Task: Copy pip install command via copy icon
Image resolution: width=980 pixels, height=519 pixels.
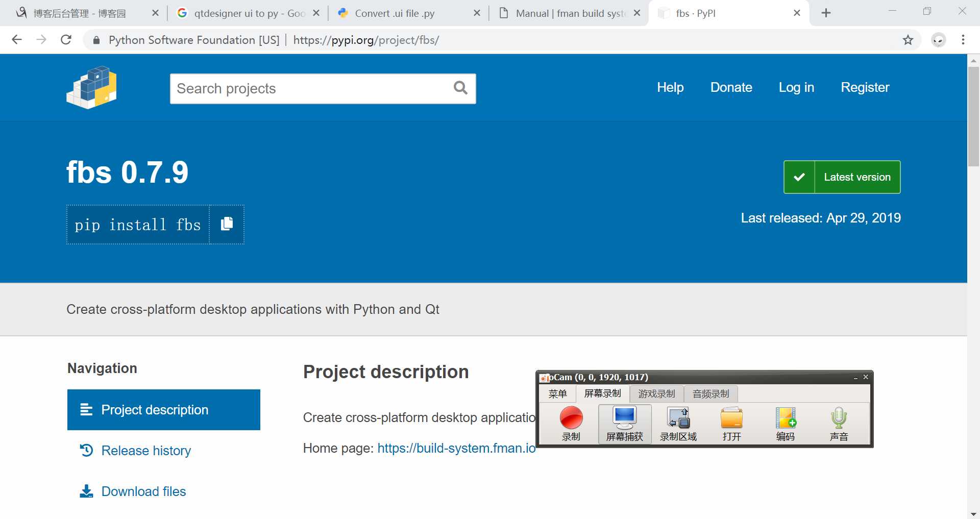Action: (227, 224)
